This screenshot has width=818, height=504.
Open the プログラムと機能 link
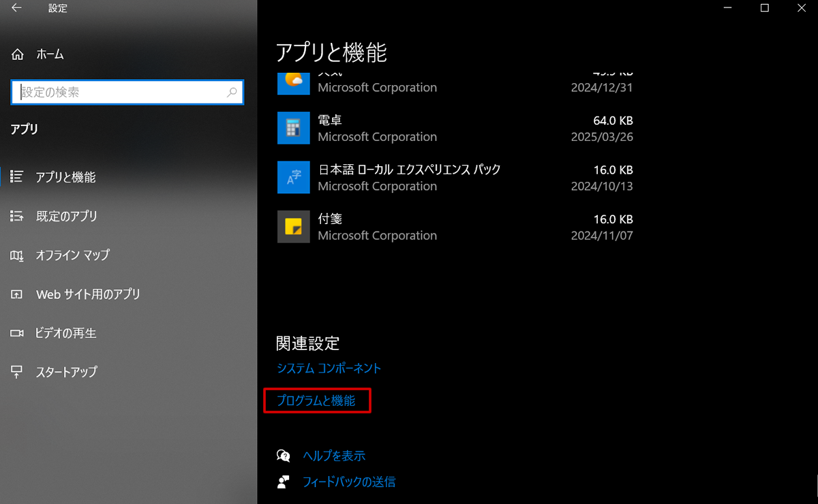point(316,401)
